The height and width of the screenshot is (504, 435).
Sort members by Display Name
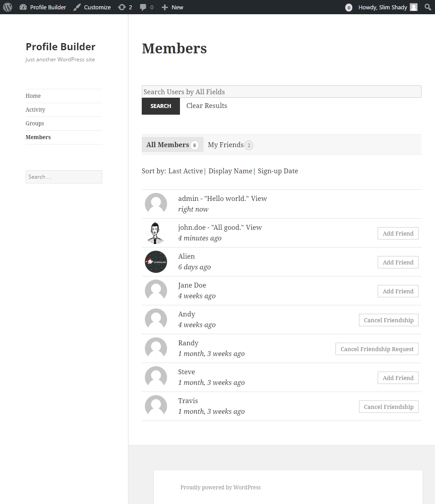click(230, 171)
